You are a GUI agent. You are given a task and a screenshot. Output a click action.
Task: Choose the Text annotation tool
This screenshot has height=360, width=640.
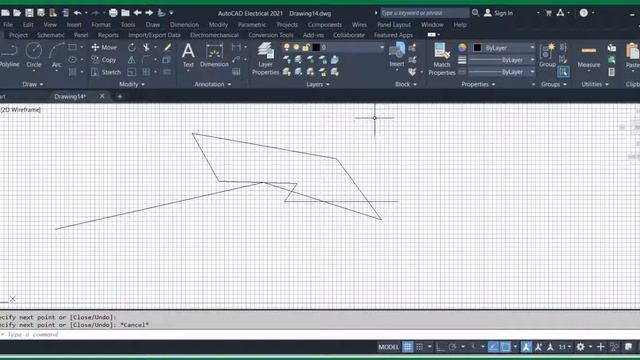click(188, 55)
